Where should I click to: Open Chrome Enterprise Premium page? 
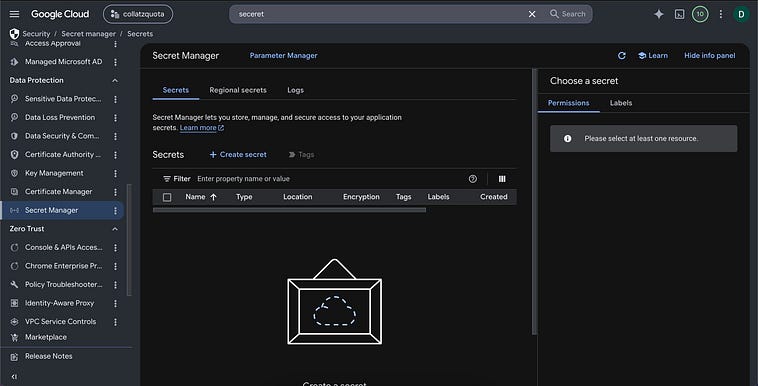click(x=63, y=266)
